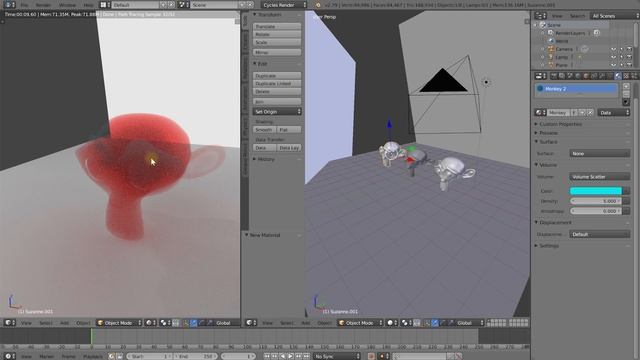Viewport: 640px width, 360px height.
Task: Click the Rotate button
Action: tap(277, 34)
